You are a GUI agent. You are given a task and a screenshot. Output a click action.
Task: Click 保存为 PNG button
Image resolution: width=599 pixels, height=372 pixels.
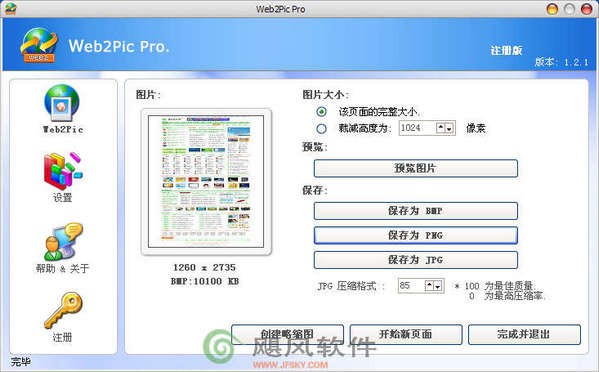[416, 235]
